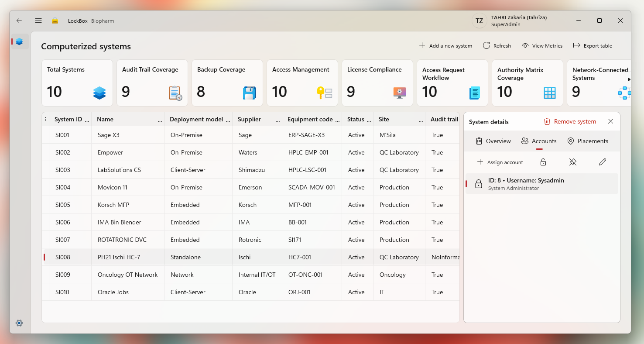Click the TZ user avatar

click(x=479, y=21)
